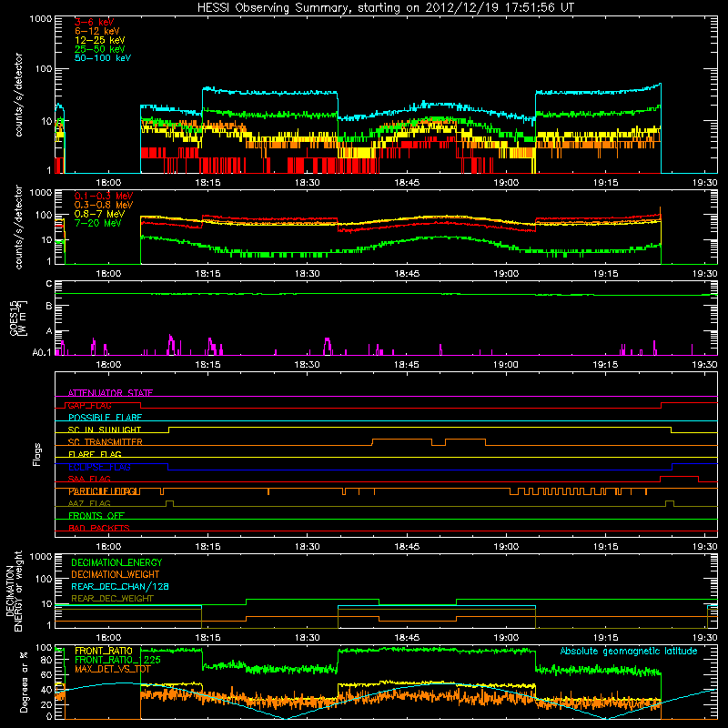
Task: Select the FLARE_FLAG label
Action: [x=95, y=454]
